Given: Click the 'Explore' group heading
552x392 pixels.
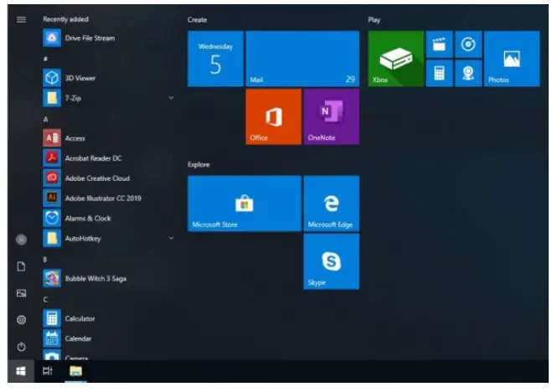Looking at the screenshot, I should (x=199, y=164).
